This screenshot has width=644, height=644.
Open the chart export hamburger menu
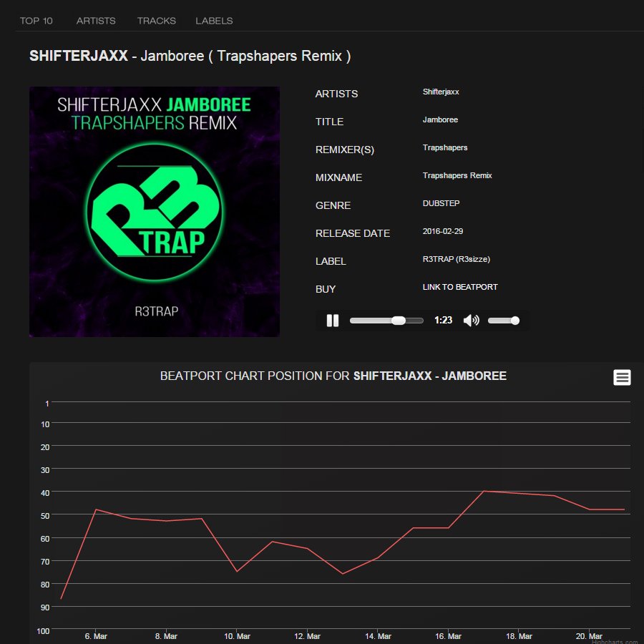point(622,377)
